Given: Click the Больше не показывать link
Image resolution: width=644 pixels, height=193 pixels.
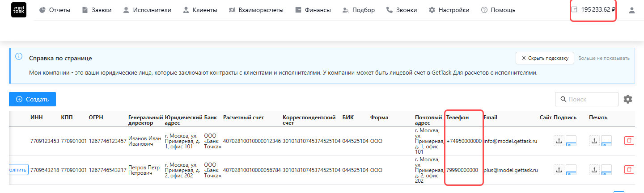Looking at the screenshot, I should (604, 58).
